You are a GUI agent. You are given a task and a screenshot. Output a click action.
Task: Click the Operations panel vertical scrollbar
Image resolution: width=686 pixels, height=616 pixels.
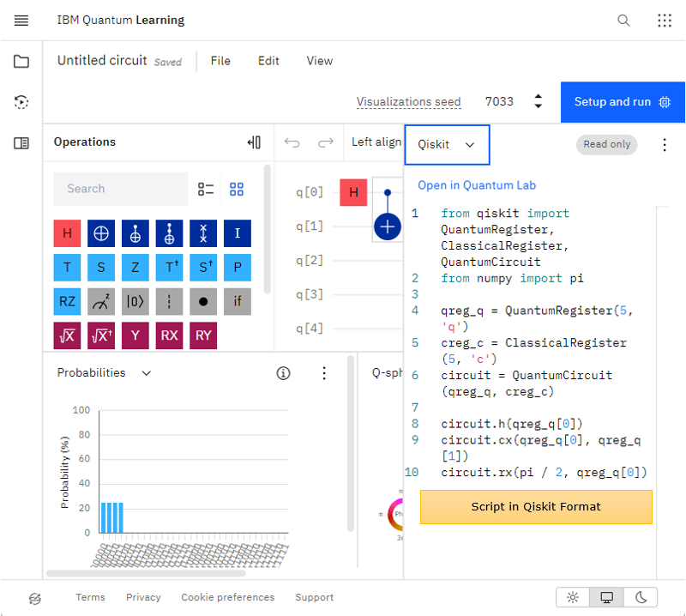tap(267, 229)
